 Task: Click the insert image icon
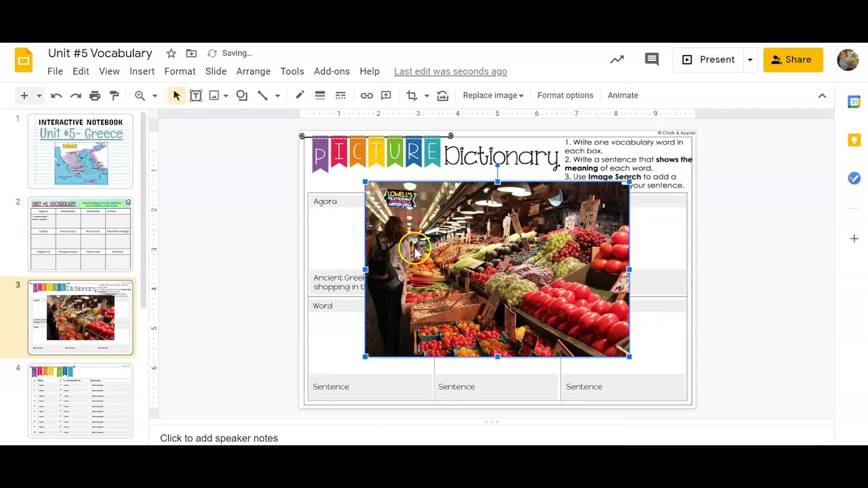[214, 96]
